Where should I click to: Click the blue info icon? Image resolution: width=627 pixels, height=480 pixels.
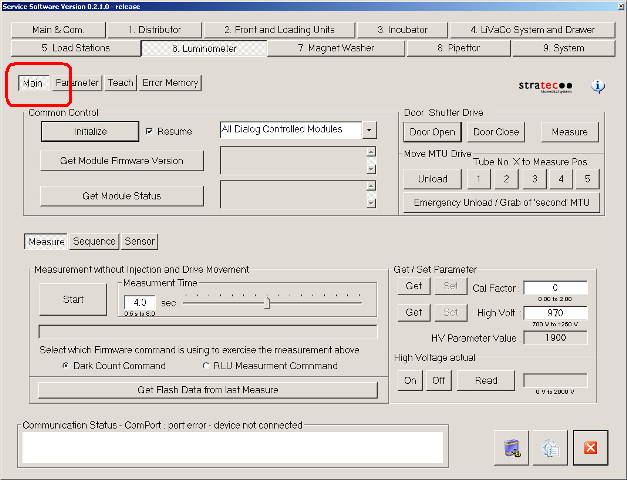(x=598, y=87)
